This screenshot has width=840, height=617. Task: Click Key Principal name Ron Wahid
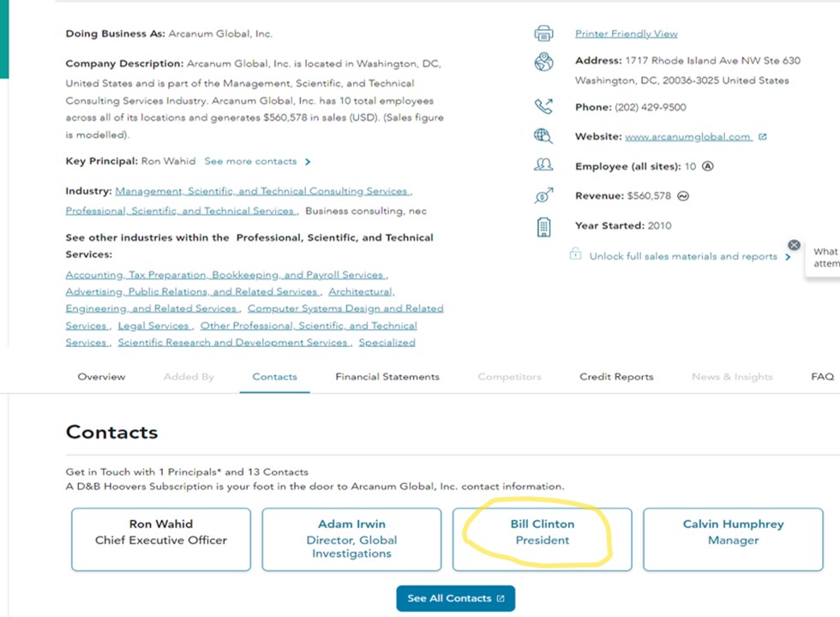click(168, 161)
